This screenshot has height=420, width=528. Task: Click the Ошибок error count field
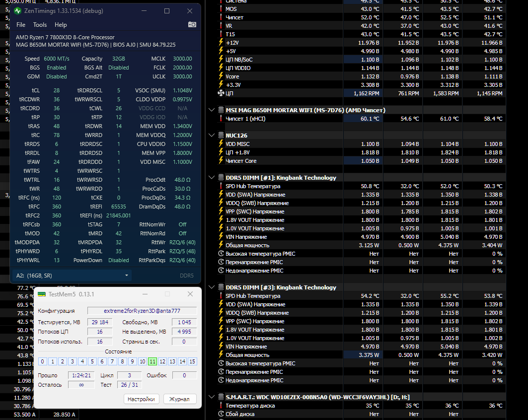pyautogui.click(x=184, y=375)
